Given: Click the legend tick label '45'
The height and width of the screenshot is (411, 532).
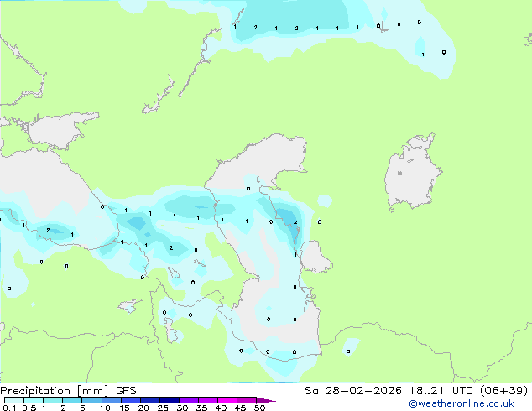Looking at the screenshot, I should (240, 408).
